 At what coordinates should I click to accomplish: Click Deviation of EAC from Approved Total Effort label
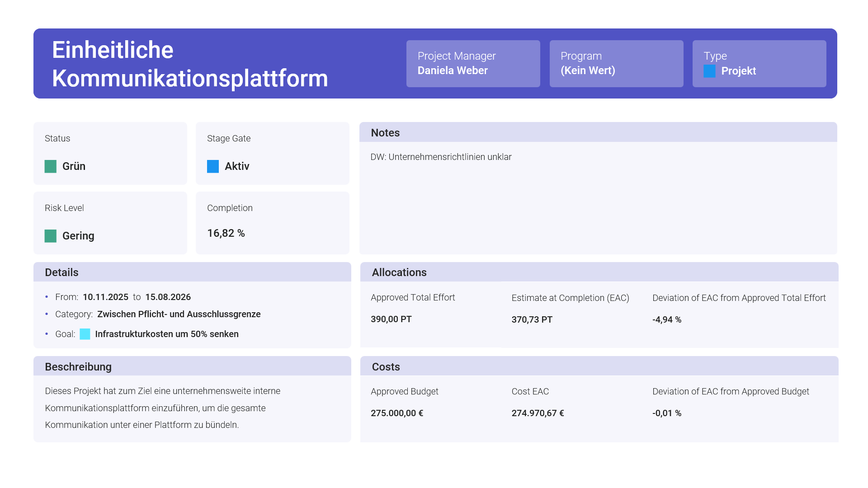pos(739,298)
